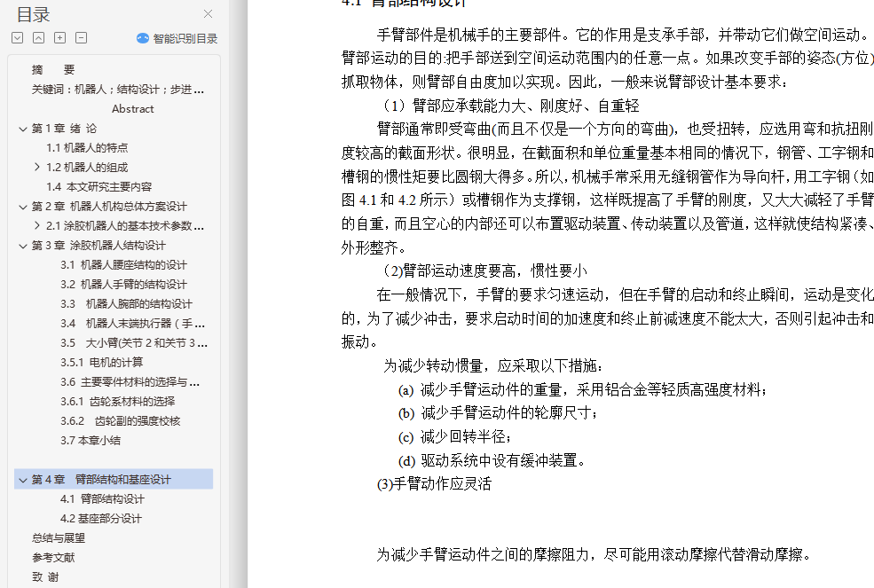Image resolution: width=874 pixels, height=588 pixels.
Task: Click document line (3)手臂动作应灵活
Action: 434,483
